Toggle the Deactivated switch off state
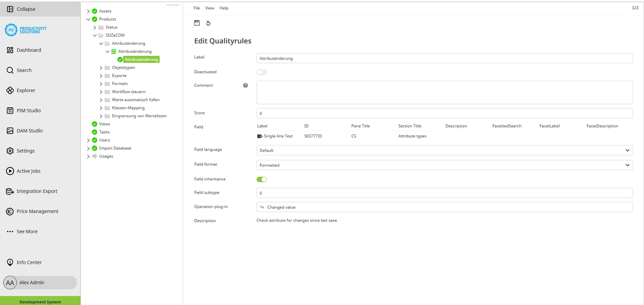 tap(262, 72)
